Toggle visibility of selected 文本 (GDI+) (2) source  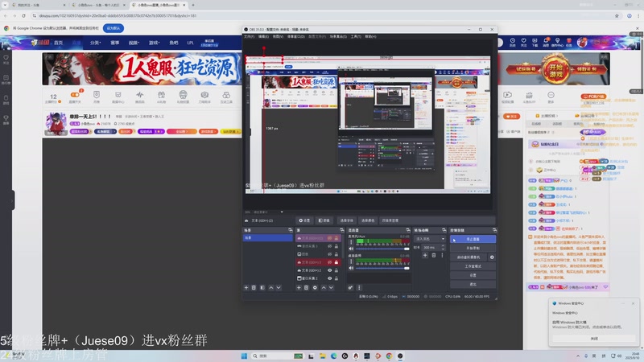tap(329, 238)
